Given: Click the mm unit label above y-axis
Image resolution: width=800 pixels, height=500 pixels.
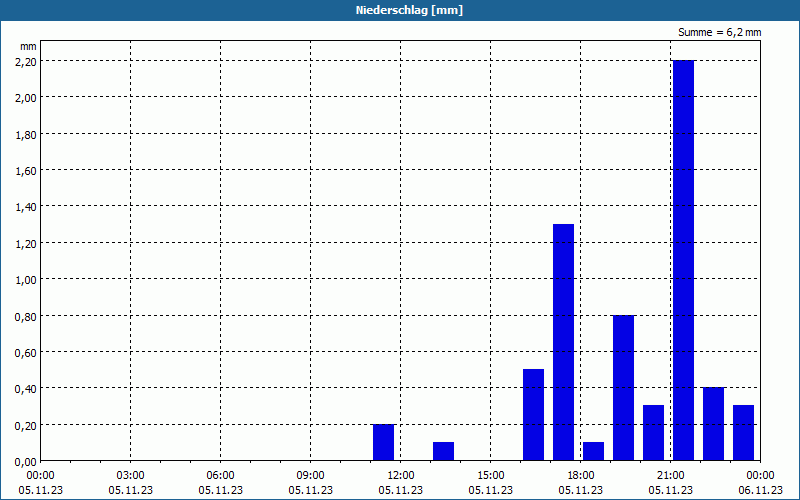Looking at the screenshot, I should (29, 46).
